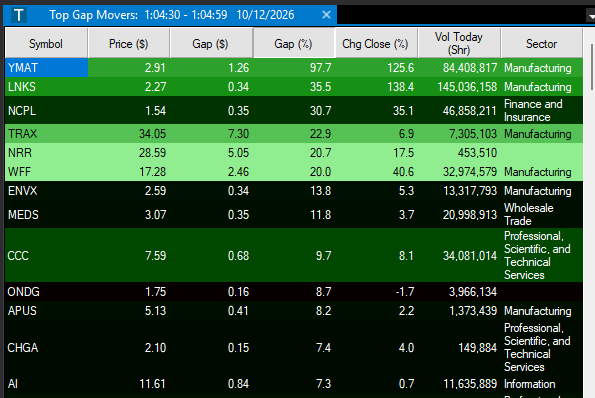Sort by the Sector column header
The width and height of the screenshot is (595, 398).
point(541,44)
